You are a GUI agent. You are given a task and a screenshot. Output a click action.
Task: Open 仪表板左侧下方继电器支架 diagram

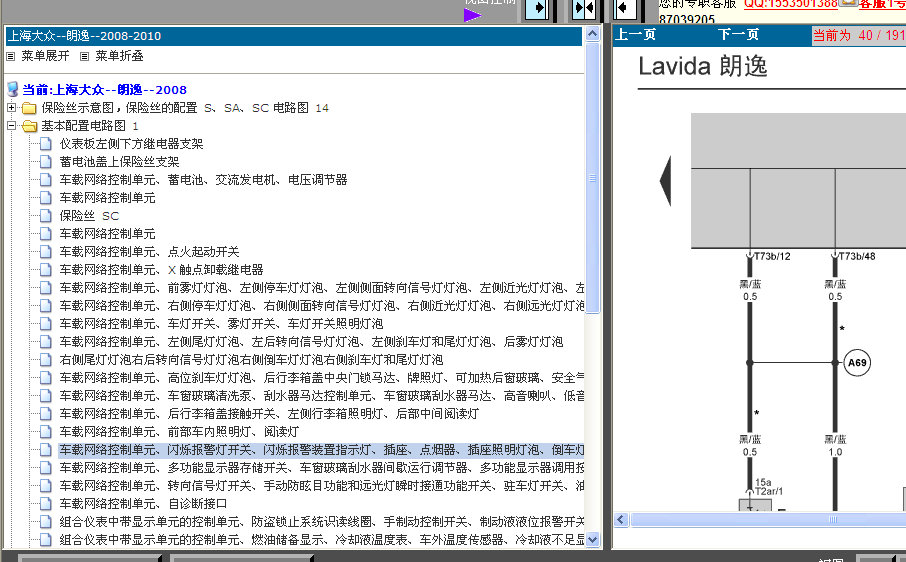tap(131, 144)
